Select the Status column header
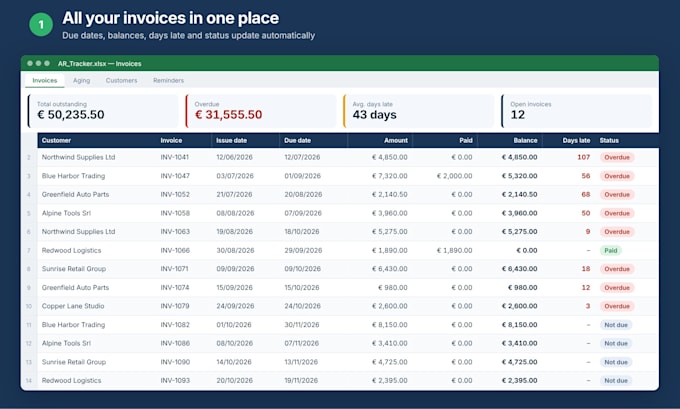Screen dimensions: 680x409 609,140
